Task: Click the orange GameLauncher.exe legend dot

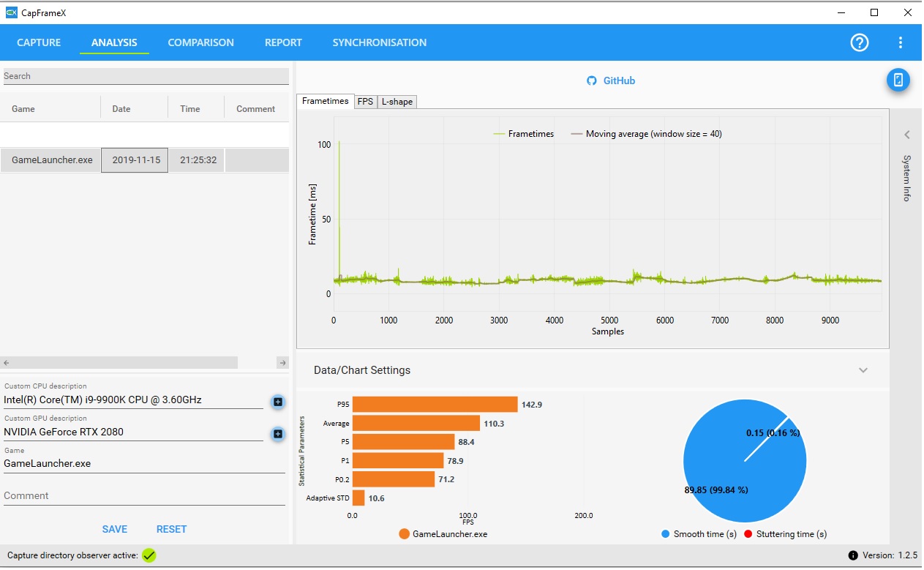Action: [404, 534]
